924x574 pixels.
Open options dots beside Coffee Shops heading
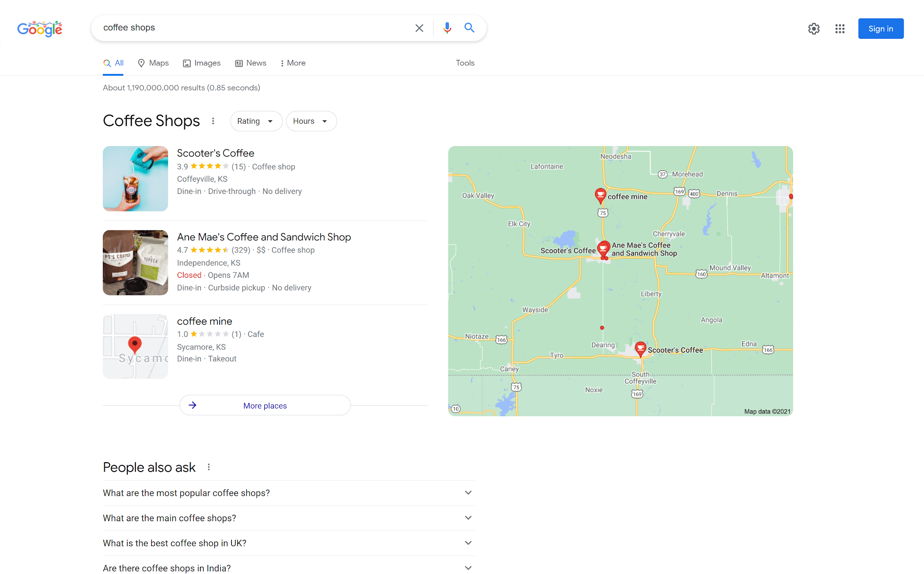pyautogui.click(x=213, y=121)
